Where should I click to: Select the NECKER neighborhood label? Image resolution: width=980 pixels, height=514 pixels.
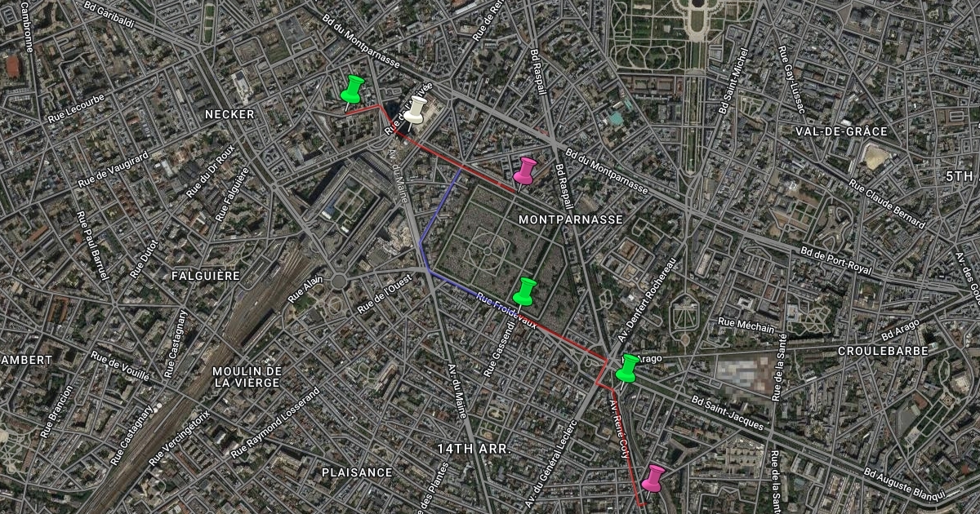click(x=230, y=114)
